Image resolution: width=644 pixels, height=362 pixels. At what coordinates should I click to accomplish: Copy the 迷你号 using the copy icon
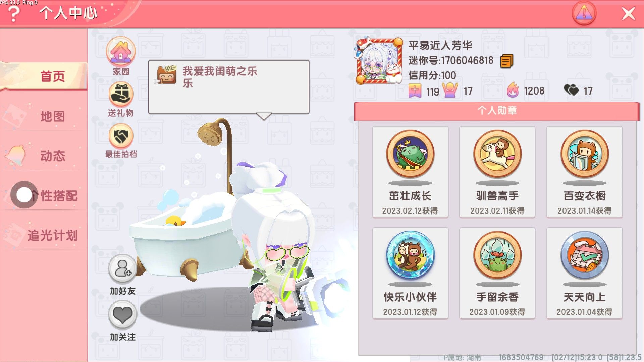click(x=507, y=61)
